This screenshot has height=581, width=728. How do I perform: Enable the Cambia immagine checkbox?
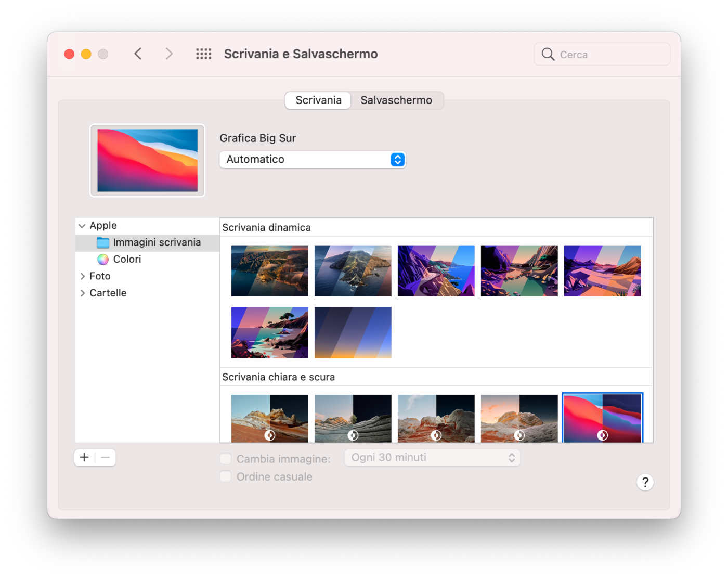click(226, 459)
